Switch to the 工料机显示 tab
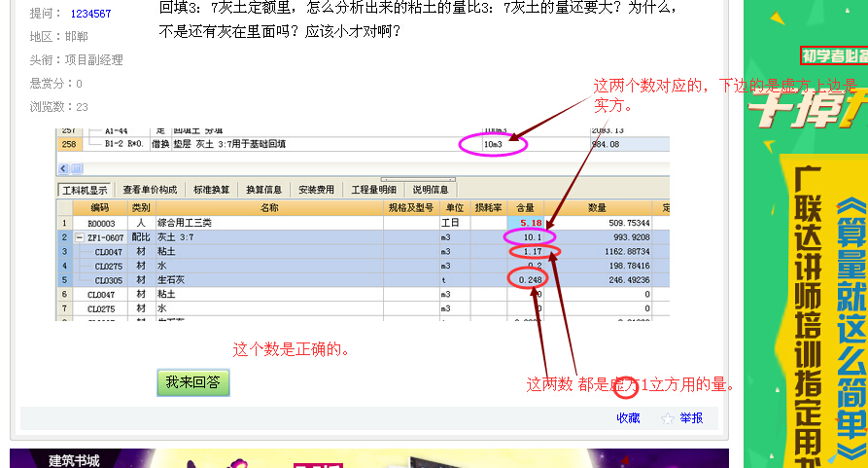This screenshot has height=468, width=868. coord(85,190)
